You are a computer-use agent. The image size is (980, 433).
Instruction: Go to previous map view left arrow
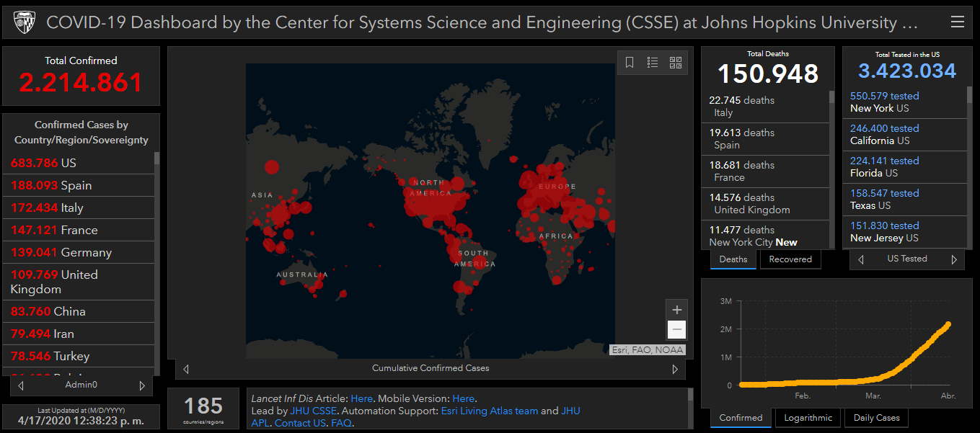click(186, 369)
